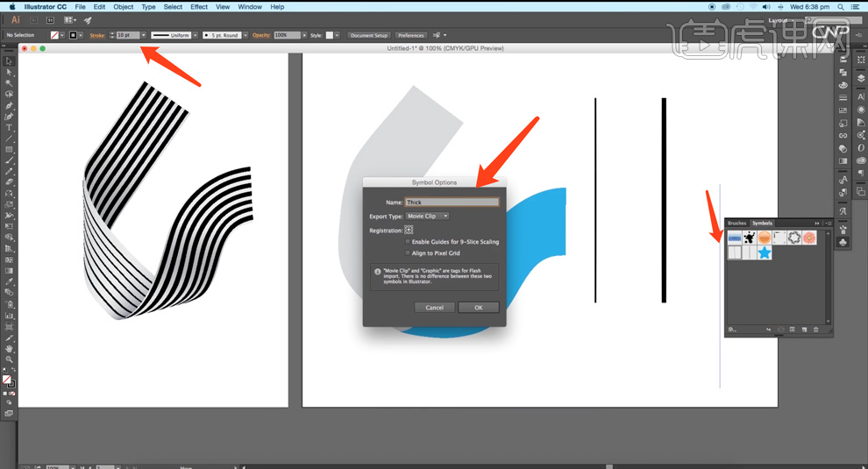The width and height of the screenshot is (868, 469).
Task: Open the Links panel icon
Action: pyautogui.click(x=843, y=135)
